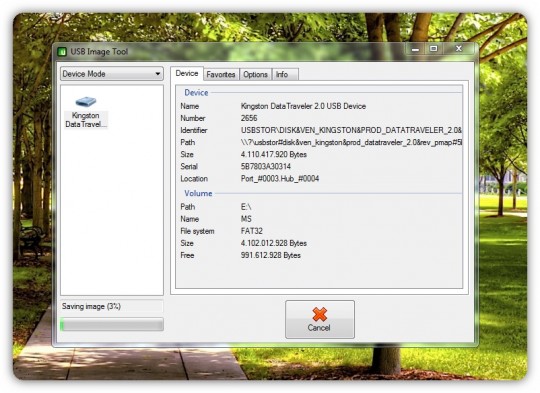Click the device path starting with \\?\usbstor
The width and height of the screenshot is (540, 393).
pyautogui.click(x=351, y=142)
